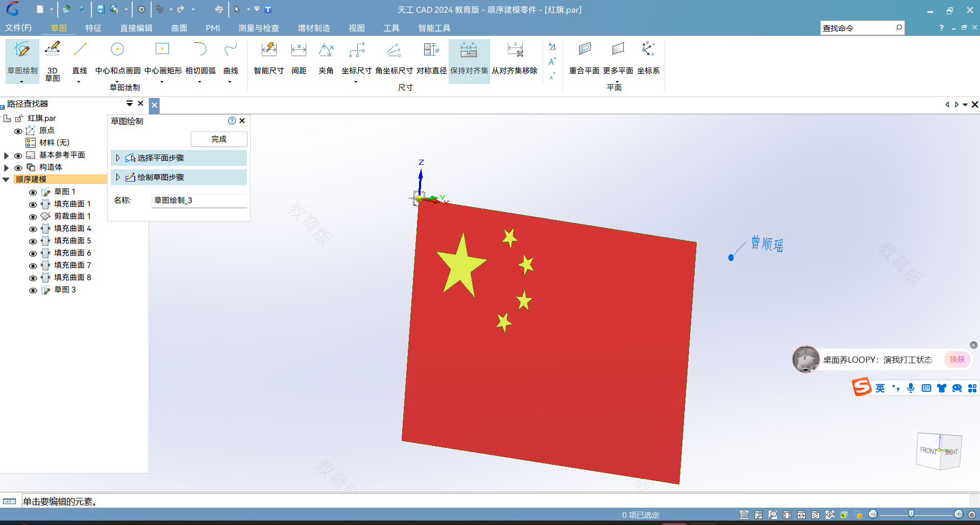
Task: Select the 3D Sketch tool
Action: [x=53, y=61]
